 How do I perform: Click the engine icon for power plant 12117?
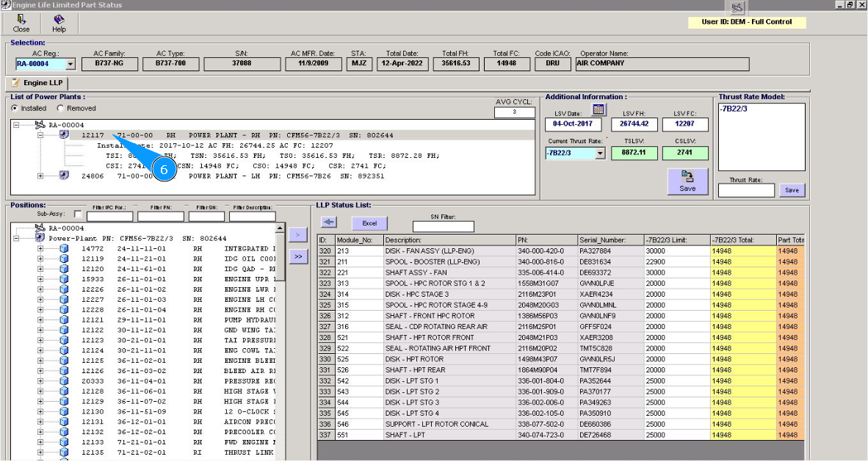(x=64, y=135)
